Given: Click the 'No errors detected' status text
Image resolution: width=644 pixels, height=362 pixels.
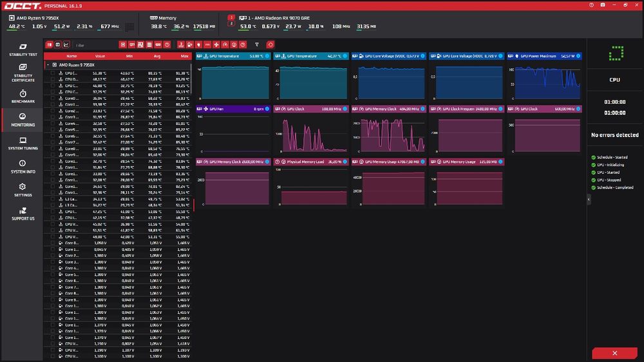Looking at the screenshot, I should (x=614, y=135).
